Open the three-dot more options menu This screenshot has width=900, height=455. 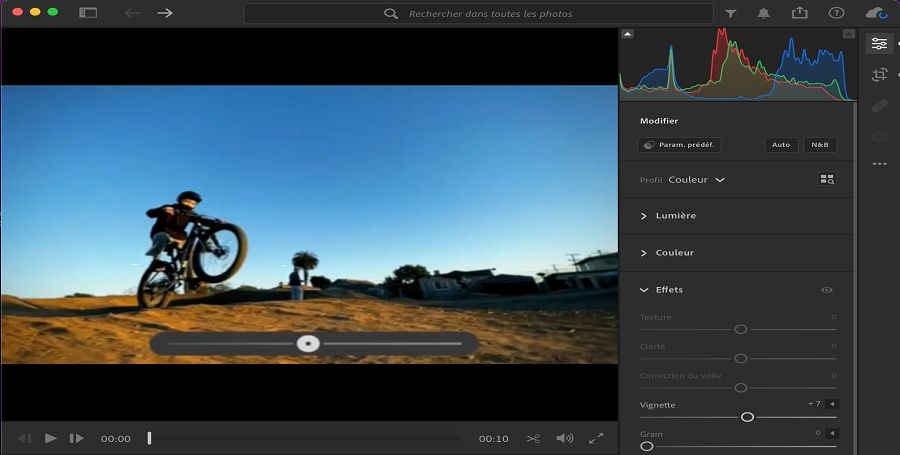[879, 164]
